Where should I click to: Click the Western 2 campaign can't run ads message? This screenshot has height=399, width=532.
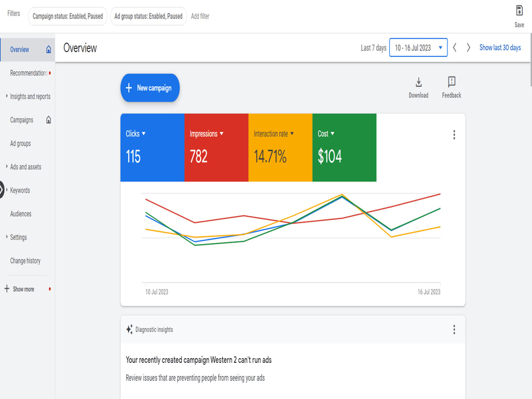pos(198,360)
